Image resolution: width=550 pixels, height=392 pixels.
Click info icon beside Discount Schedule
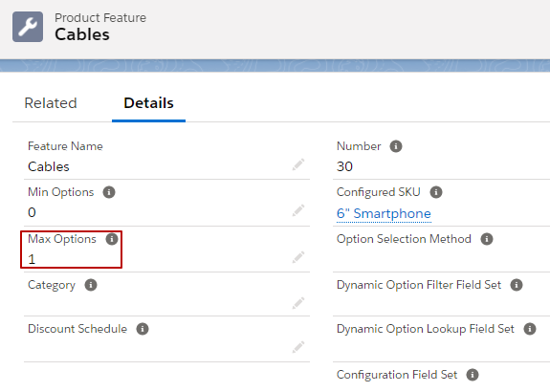pos(143,329)
